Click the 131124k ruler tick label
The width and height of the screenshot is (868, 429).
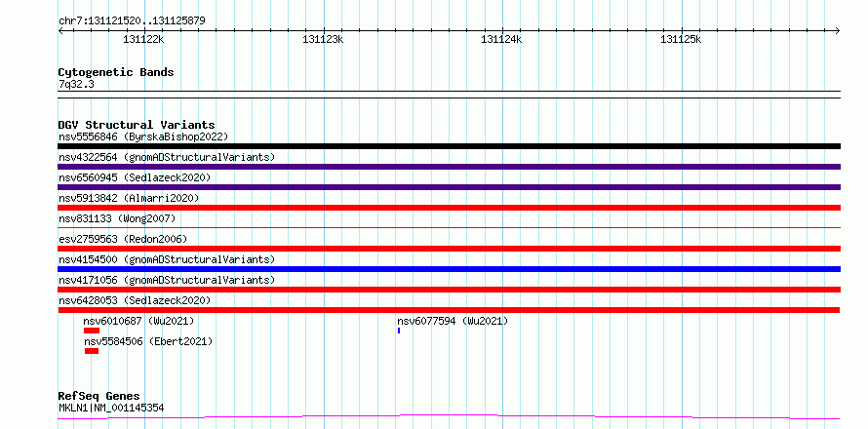coord(502,39)
